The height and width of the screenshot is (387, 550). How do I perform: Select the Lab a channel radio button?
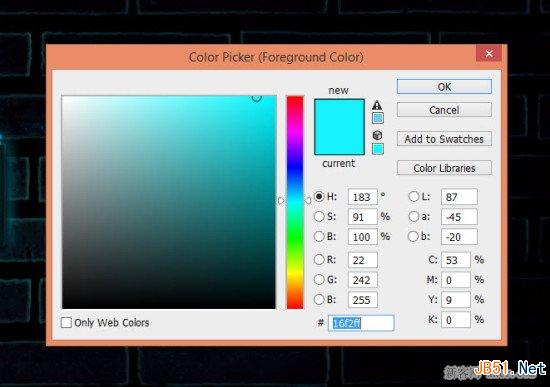point(414,216)
